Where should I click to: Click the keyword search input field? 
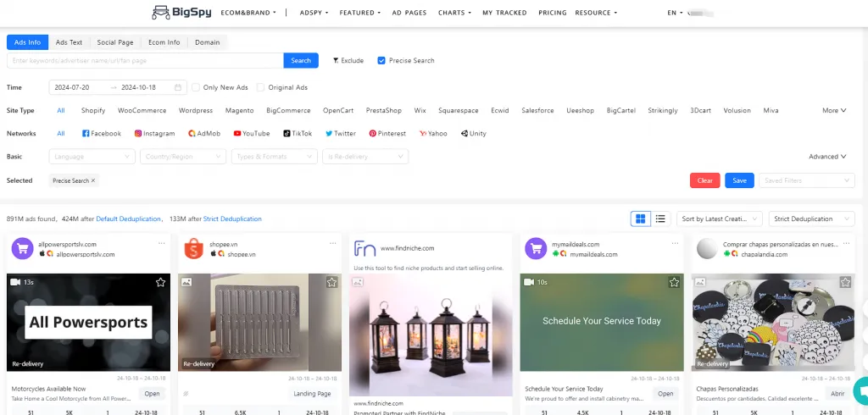144,60
